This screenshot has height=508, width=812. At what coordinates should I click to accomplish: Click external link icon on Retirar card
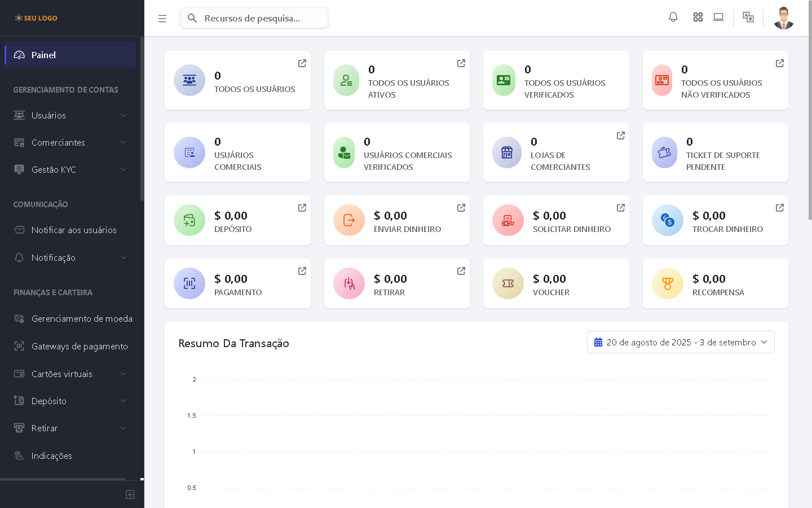pos(461,271)
